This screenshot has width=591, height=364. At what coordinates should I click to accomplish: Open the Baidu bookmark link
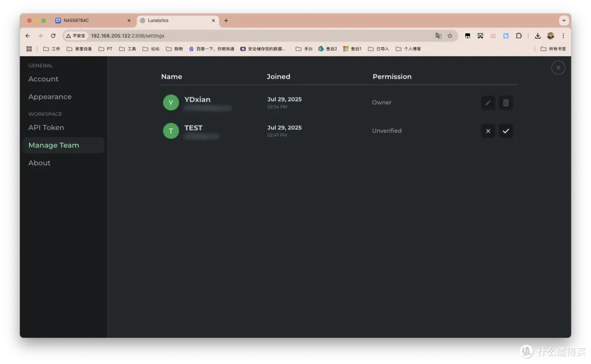click(211, 49)
